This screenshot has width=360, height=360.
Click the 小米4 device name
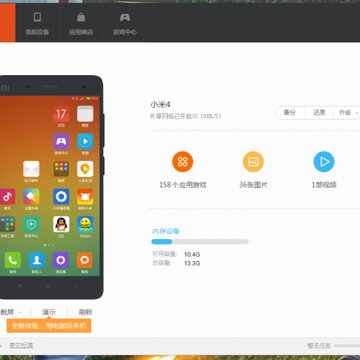(x=160, y=104)
